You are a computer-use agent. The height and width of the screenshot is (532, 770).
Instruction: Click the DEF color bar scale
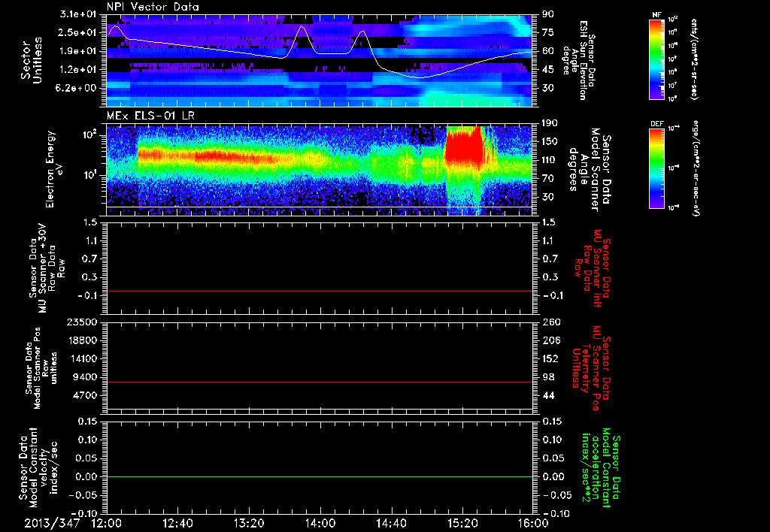click(657, 168)
